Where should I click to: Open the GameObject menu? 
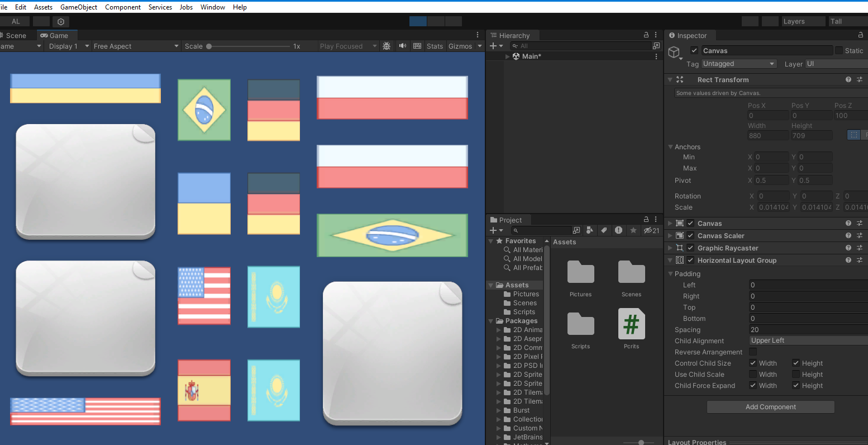(79, 7)
